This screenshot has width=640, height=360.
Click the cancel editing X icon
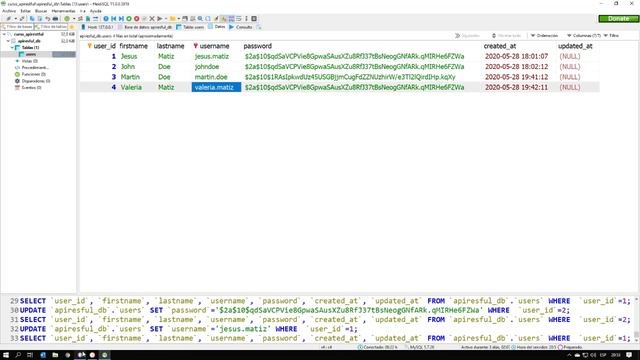(x=152, y=19)
